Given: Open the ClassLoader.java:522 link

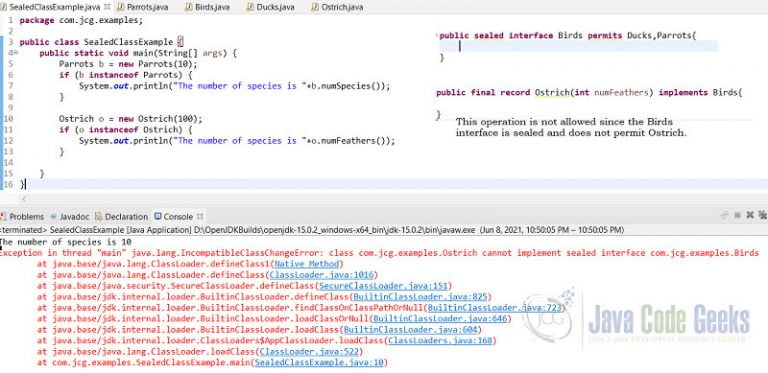Looking at the screenshot, I should click(309, 351).
